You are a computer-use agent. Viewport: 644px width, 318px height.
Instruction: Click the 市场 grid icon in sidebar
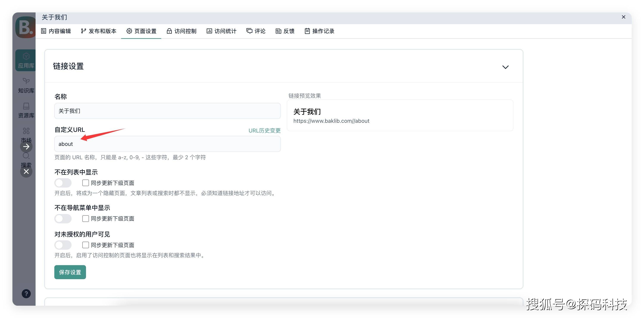point(26,131)
